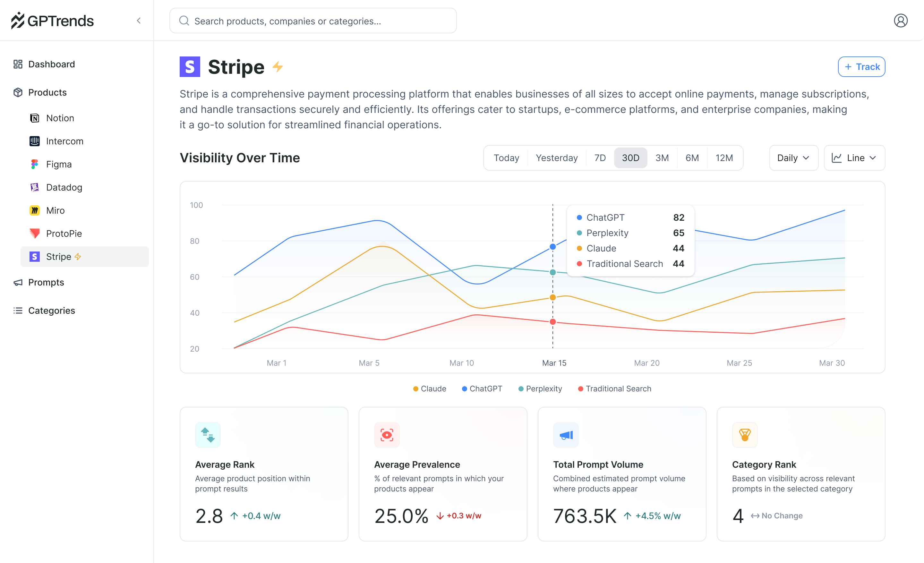Click the ChatGPT 82 row in the tooltip
The image size is (924, 563).
coord(630,218)
